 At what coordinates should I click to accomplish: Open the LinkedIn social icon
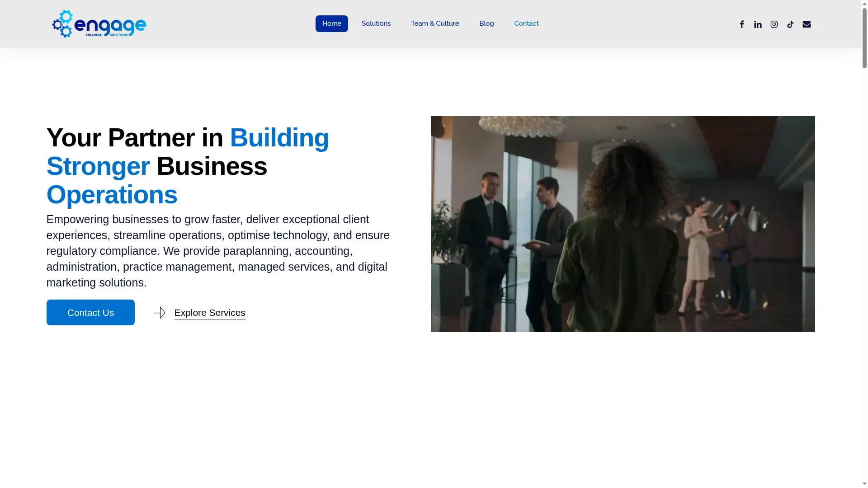point(758,24)
